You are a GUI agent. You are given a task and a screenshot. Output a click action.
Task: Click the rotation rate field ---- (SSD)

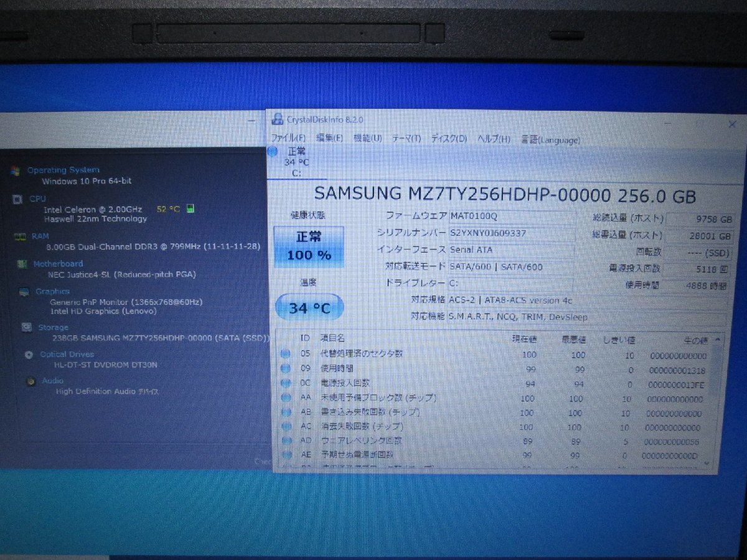click(698, 253)
